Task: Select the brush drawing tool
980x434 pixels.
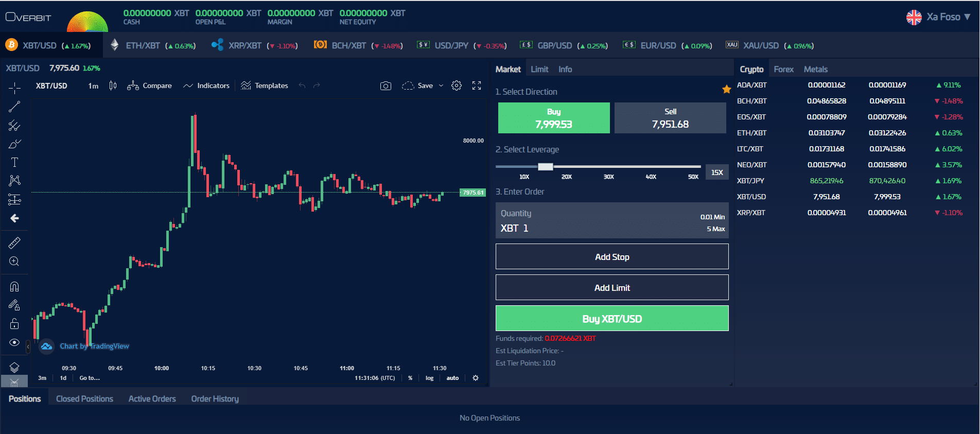Action: (14, 144)
